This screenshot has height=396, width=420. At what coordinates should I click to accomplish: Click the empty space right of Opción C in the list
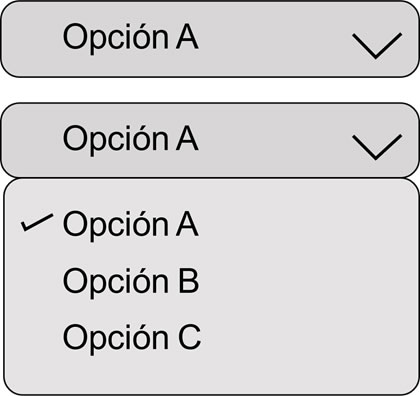[x=310, y=338]
